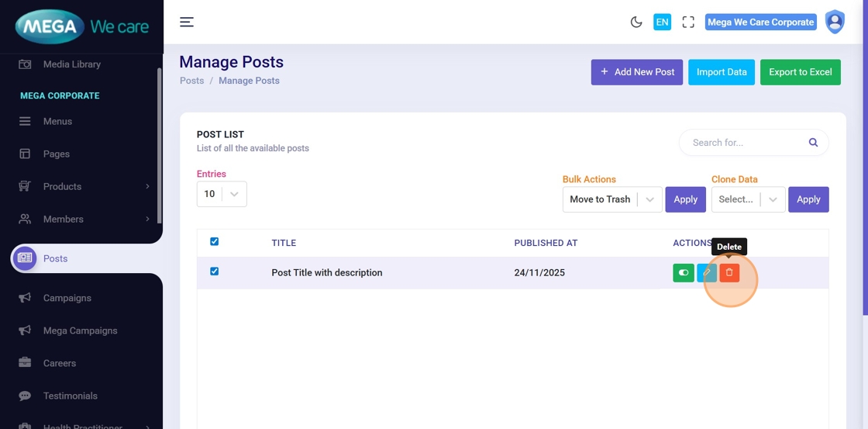The image size is (868, 429).
Task: Open the Clone Data Select dropdown
Action: pos(748,199)
